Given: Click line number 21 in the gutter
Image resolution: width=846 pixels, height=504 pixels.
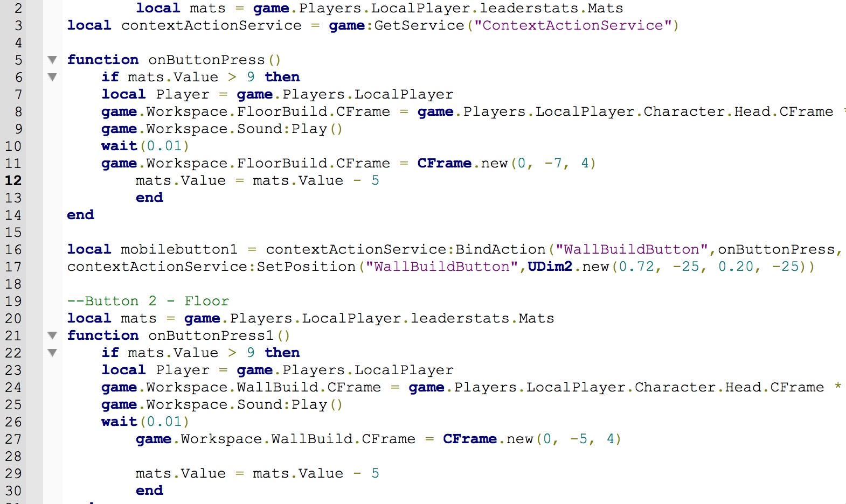Looking at the screenshot, I should click(13, 335).
